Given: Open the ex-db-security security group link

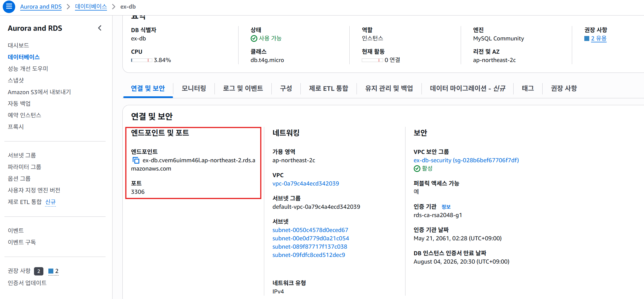Looking at the screenshot, I should (x=466, y=160).
